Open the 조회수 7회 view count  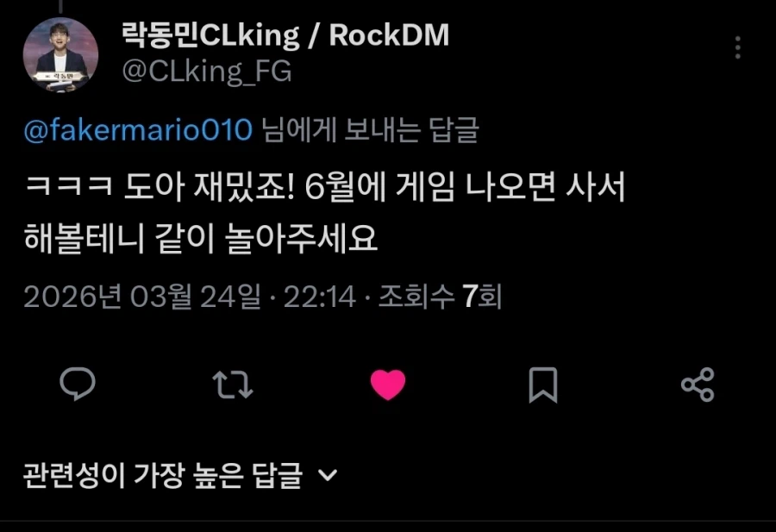(440, 297)
